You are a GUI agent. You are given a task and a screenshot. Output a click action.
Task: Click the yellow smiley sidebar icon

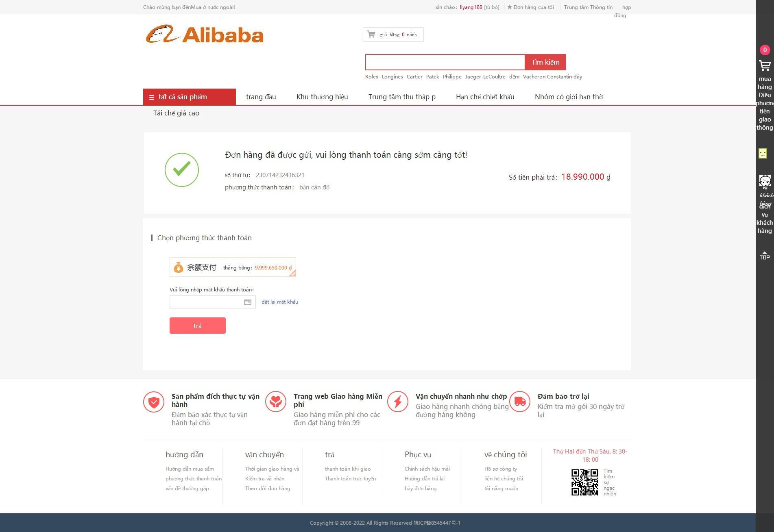point(763,153)
